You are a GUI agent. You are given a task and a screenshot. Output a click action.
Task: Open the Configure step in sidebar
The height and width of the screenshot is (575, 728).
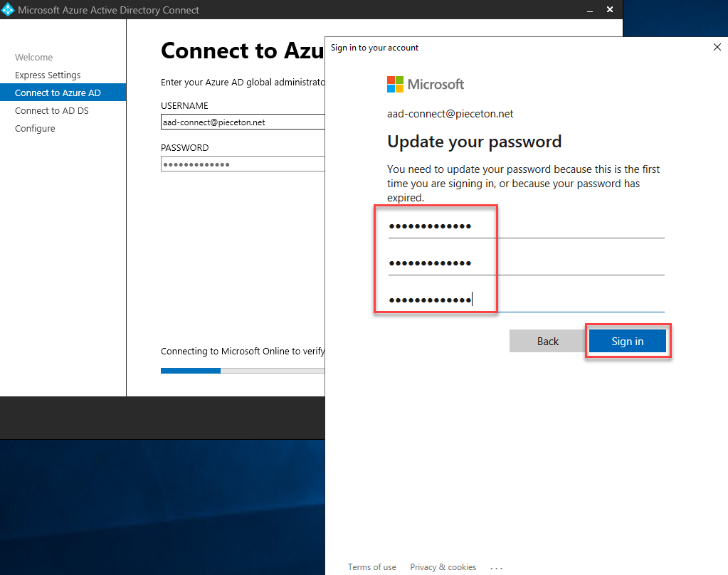click(x=35, y=128)
